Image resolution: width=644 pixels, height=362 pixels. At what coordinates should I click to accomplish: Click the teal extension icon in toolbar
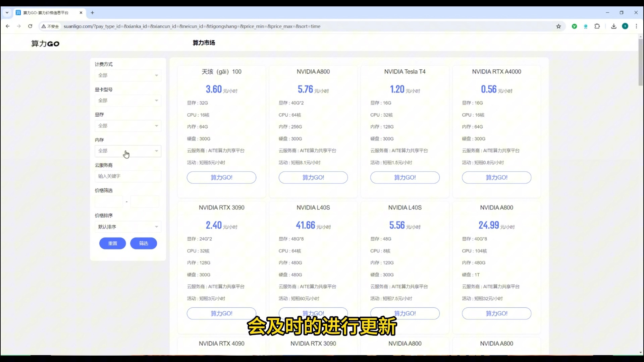pyautogui.click(x=586, y=26)
